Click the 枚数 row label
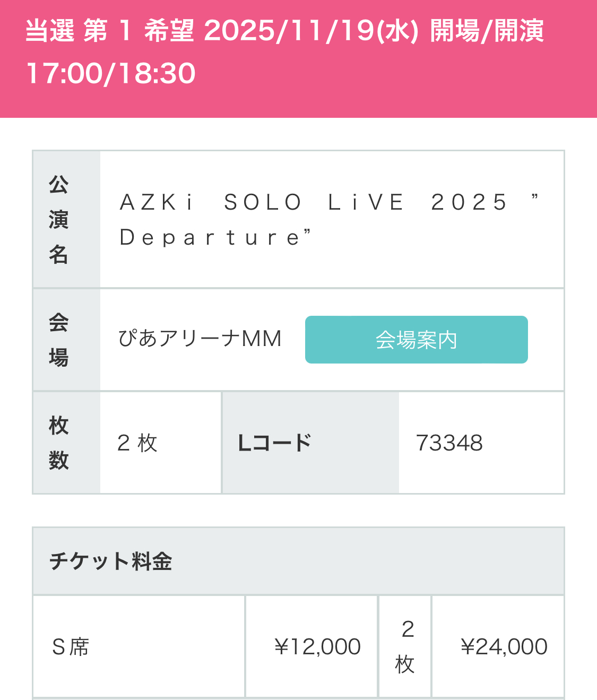 click(x=59, y=443)
